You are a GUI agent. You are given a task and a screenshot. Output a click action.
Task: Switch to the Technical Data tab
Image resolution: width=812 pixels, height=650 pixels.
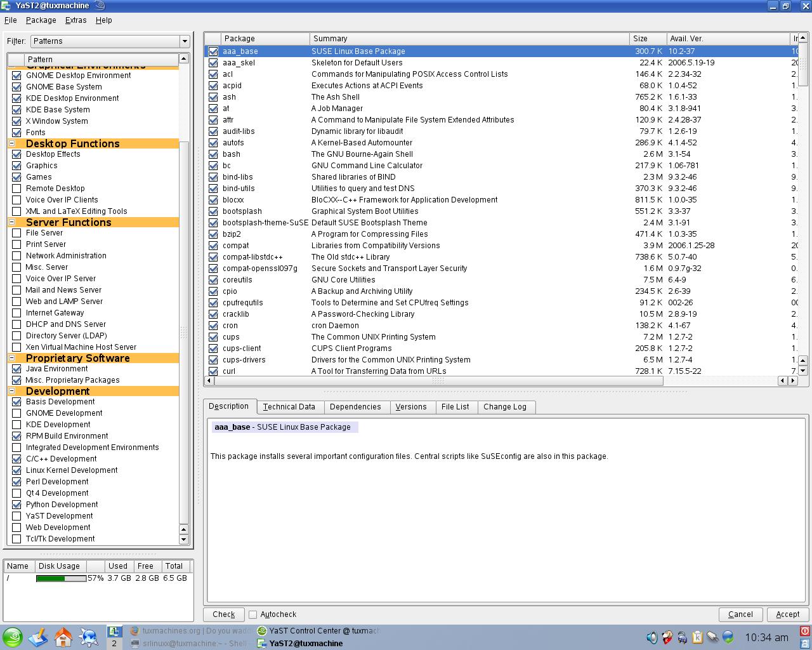tap(289, 407)
